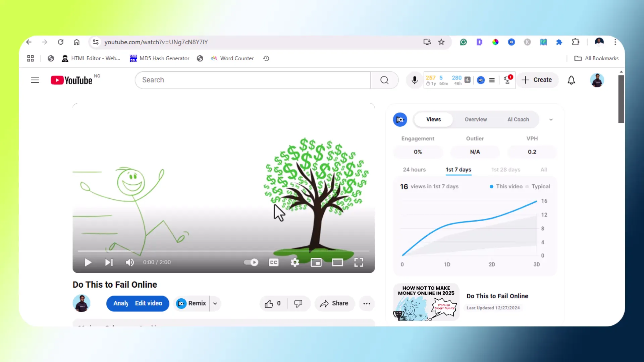
Task: Click the Outlier N/A value
Action: (475, 152)
